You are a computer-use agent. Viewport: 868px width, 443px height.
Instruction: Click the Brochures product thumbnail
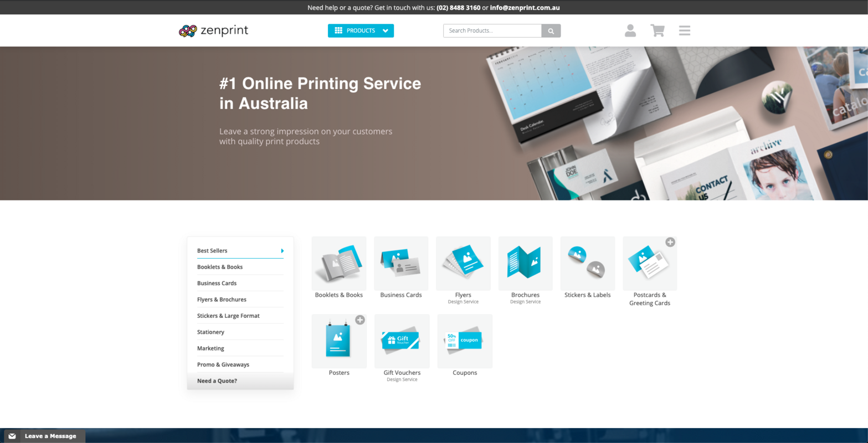(525, 263)
